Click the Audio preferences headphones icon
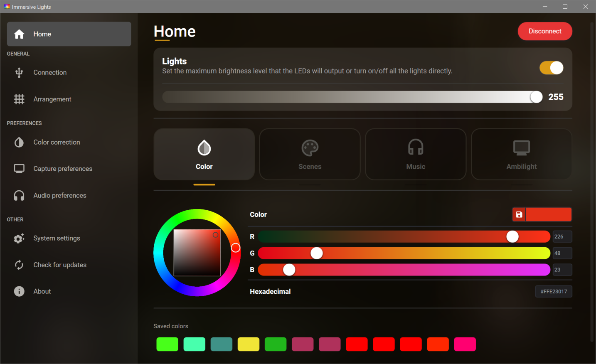Image resolution: width=596 pixels, height=364 pixels. 19,196
